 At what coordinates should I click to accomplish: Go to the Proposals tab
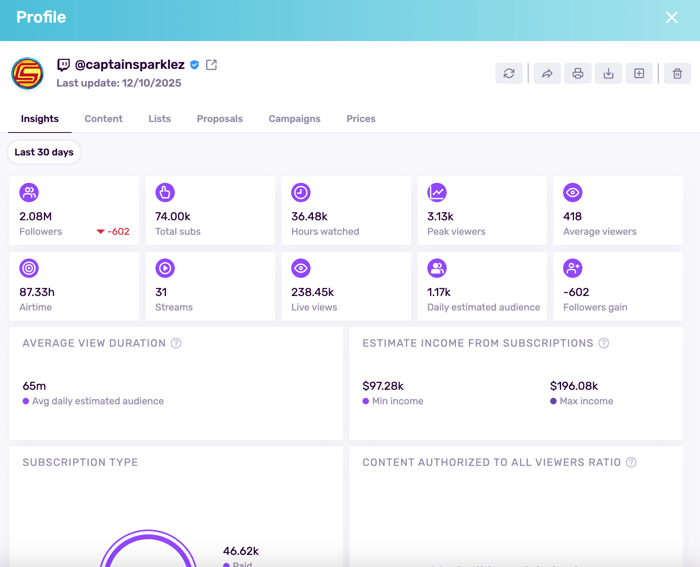point(219,119)
